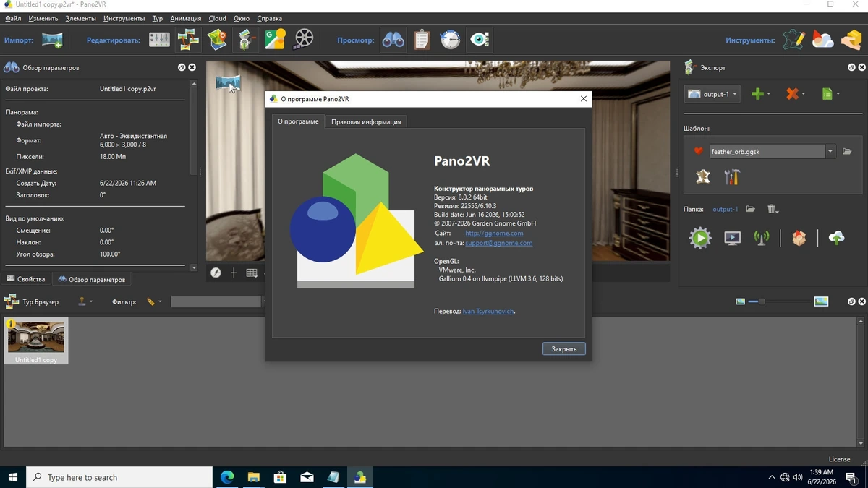This screenshot has height=488, width=868.
Task: Click the Windows Start button
Action: [x=13, y=477]
